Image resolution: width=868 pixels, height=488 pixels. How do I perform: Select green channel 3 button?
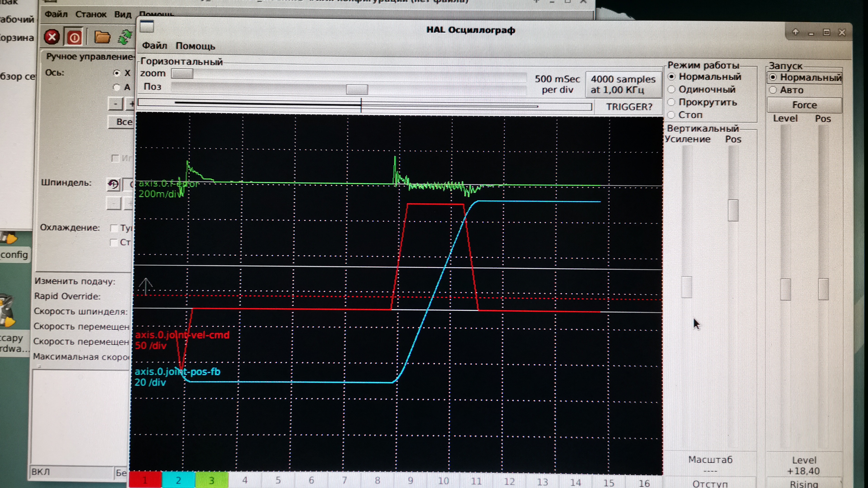tap(212, 480)
